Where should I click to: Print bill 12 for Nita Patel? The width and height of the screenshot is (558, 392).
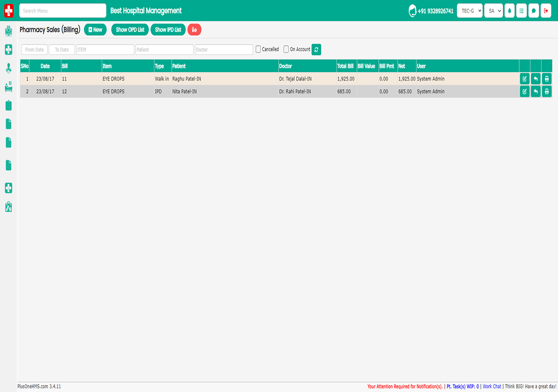547,91
